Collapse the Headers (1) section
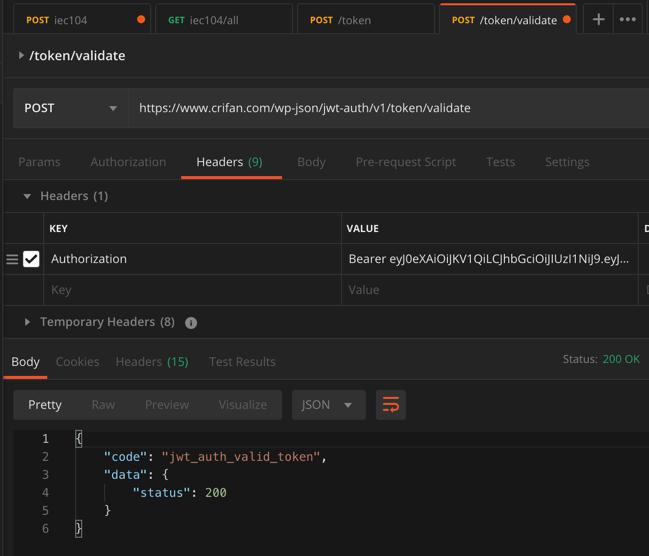Screen dimensions: 649x556 point(27,196)
